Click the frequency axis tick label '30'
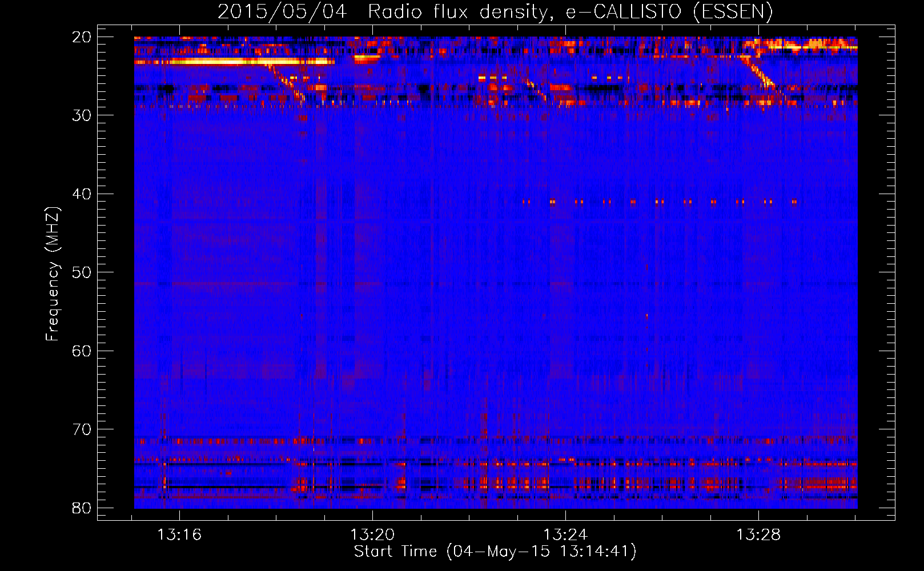924x571 pixels. click(x=82, y=115)
